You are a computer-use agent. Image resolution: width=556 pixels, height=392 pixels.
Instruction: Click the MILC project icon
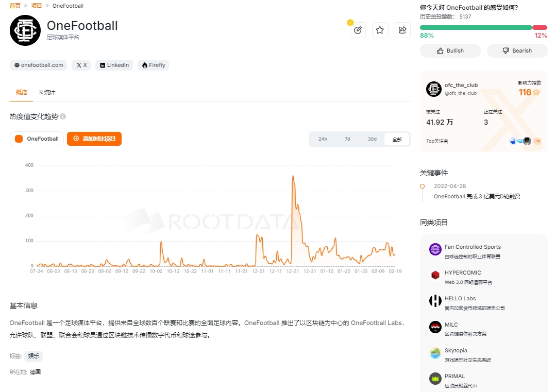click(435, 327)
